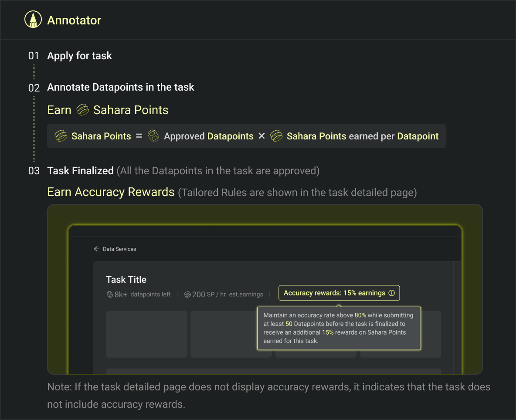Click "Approved Datapoints" in the formula

tap(209, 136)
